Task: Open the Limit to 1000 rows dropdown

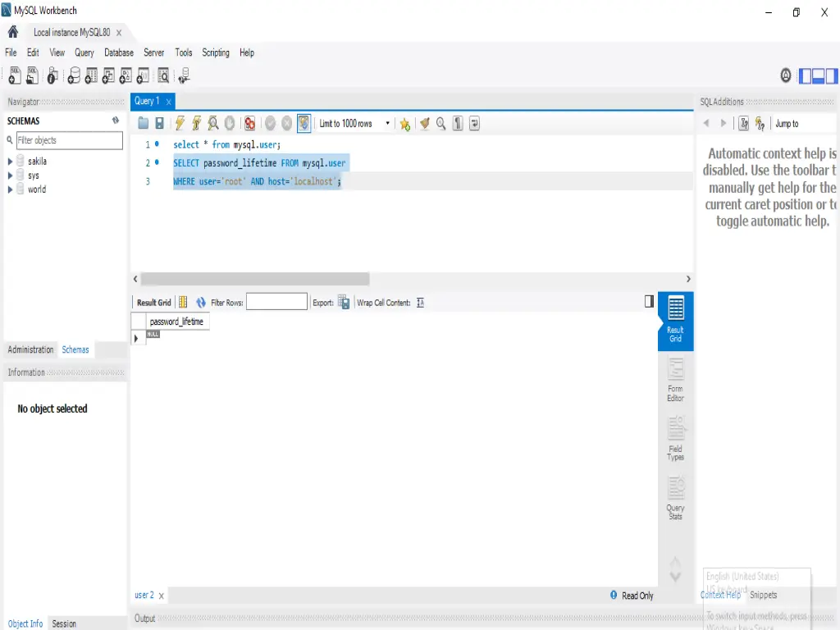Action: [354, 123]
